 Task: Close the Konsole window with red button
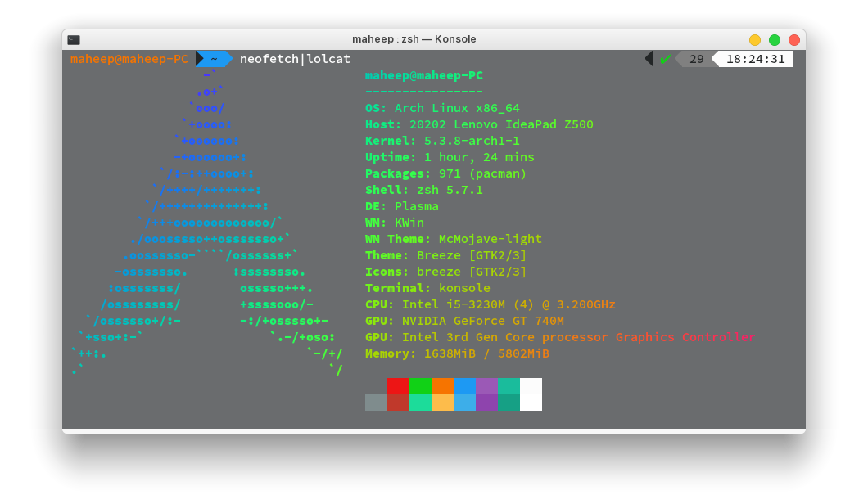(x=793, y=40)
